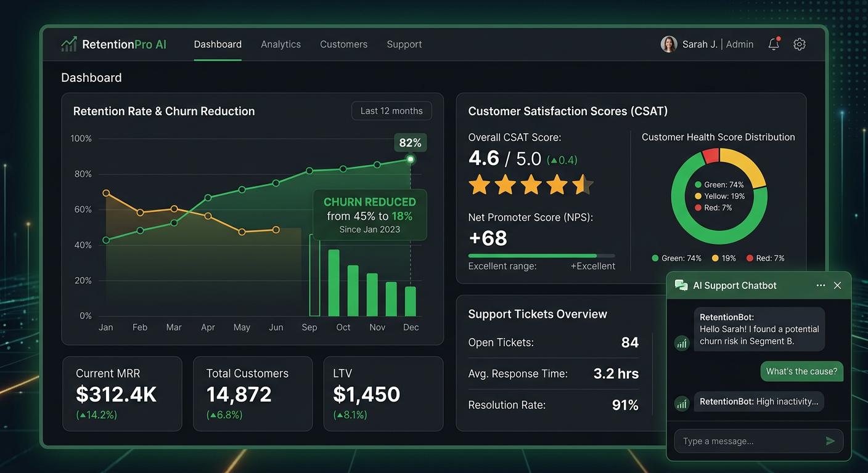Click the RetentionPro AI logo icon

click(69, 44)
